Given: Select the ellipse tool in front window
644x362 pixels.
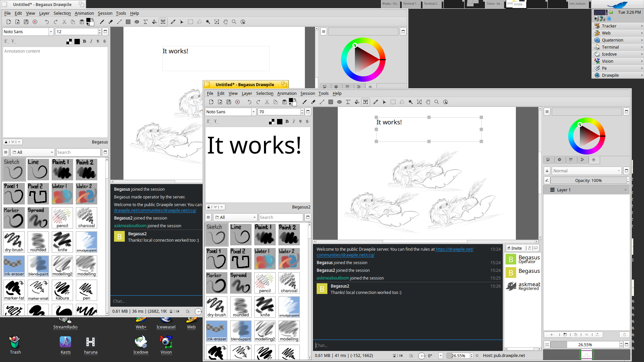Looking at the screenshot, I should (x=339, y=102).
